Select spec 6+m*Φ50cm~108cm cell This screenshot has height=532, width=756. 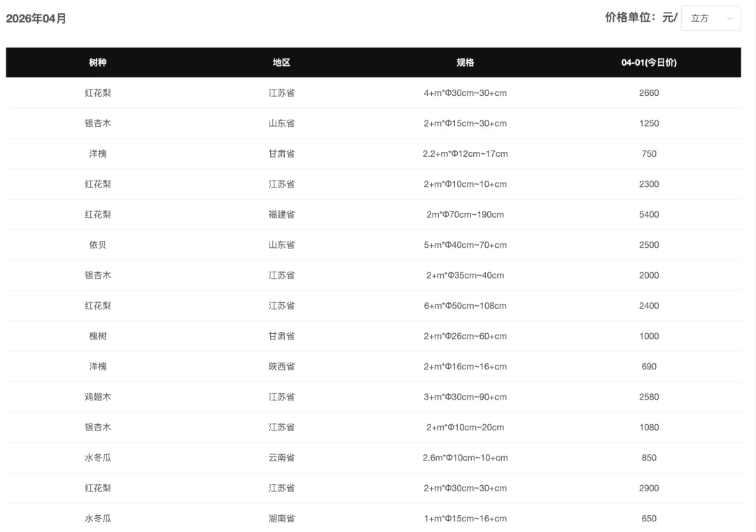tap(465, 305)
